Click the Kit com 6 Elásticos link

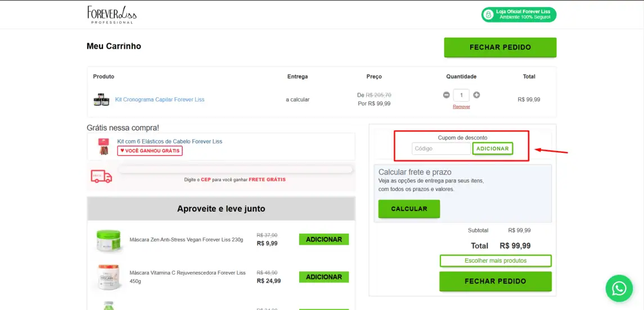170,142
